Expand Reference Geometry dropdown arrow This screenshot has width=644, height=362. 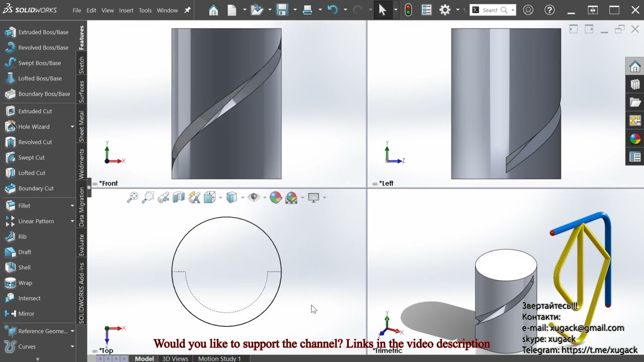point(72,331)
